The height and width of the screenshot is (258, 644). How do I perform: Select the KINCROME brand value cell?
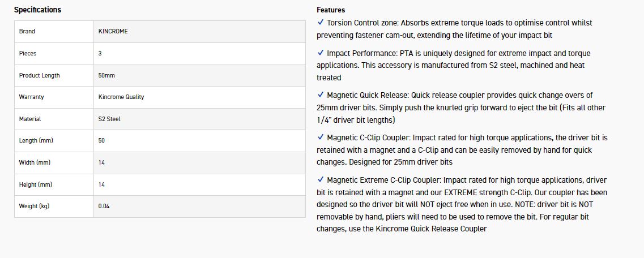(x=113, y=32)
